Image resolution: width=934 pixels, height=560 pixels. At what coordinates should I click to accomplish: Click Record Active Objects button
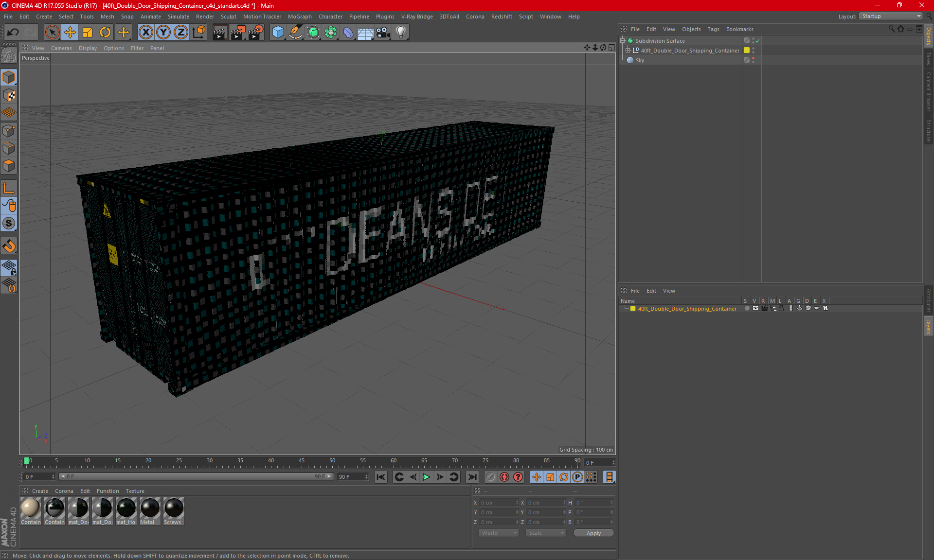click(491, 477)
